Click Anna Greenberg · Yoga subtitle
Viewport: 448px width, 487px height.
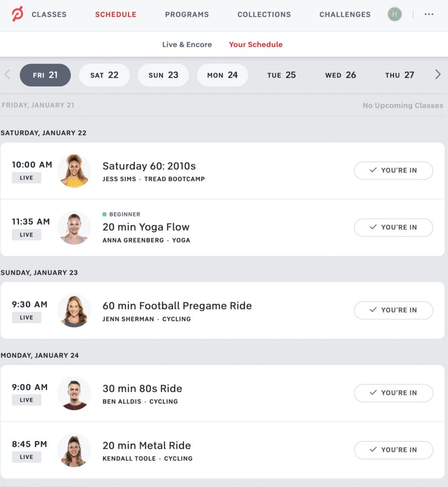tap(146, 240)
